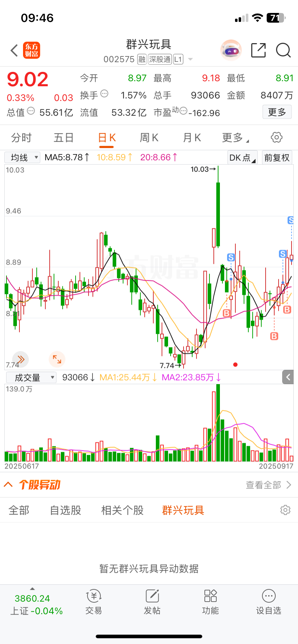Viewport: 298px width, 644px height.
Task: Switch to the 周K tab
Action: coord(149,138)
